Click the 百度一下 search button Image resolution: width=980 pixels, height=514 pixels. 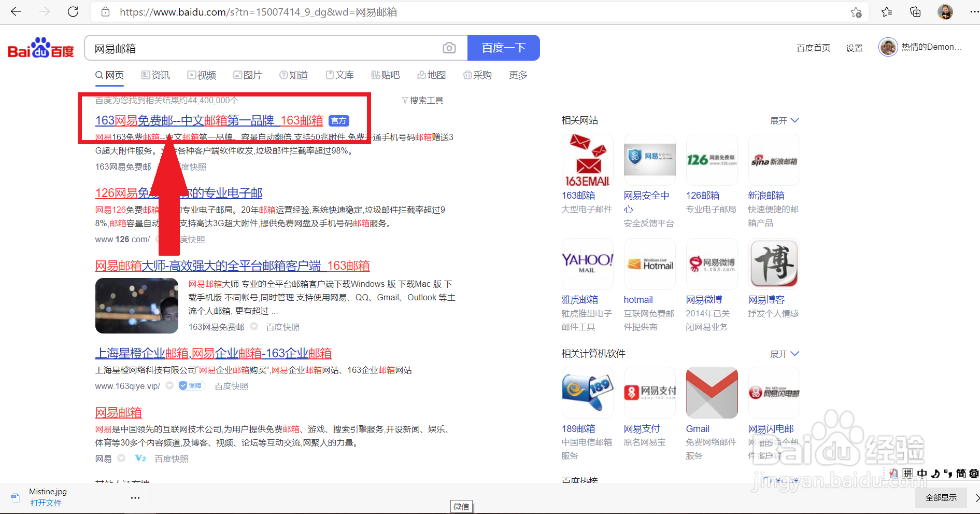(504, 48)
